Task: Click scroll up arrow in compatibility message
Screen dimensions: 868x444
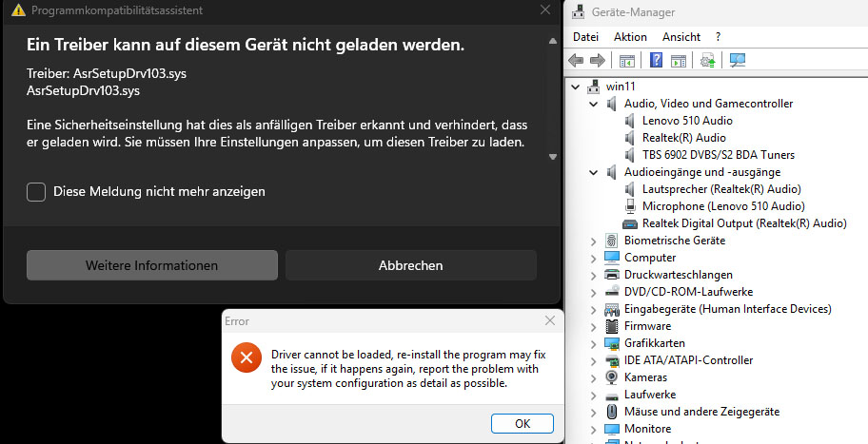Action: [552, 41]
